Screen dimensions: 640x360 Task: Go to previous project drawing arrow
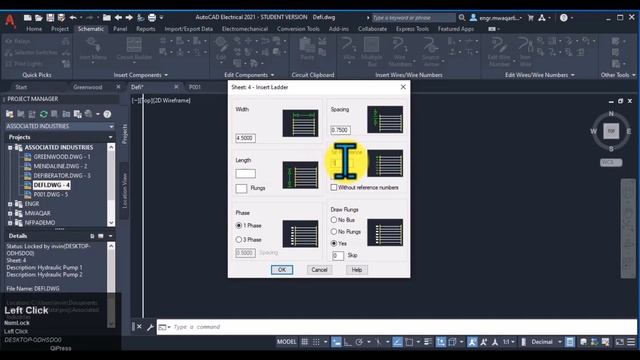118,18
